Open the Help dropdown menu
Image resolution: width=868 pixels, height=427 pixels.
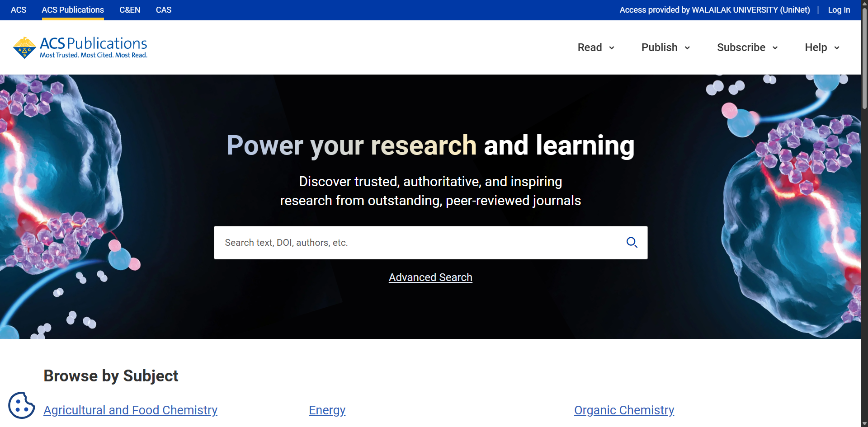point(821,47)
